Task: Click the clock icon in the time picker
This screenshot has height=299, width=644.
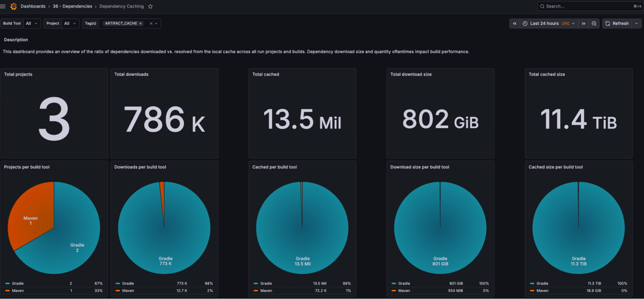Action: click(525, 23)
